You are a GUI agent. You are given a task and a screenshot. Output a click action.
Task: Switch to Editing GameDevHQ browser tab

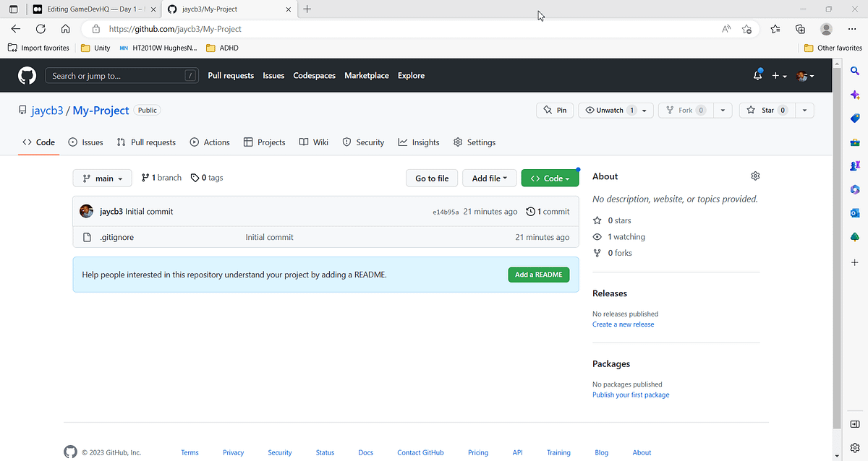tap(94, 9)
